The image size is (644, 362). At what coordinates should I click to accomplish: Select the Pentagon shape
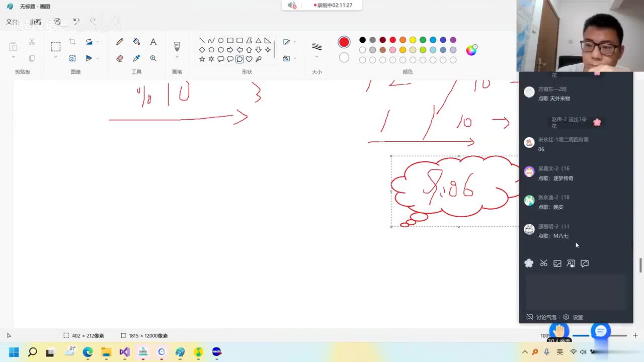tap(211, 50)
